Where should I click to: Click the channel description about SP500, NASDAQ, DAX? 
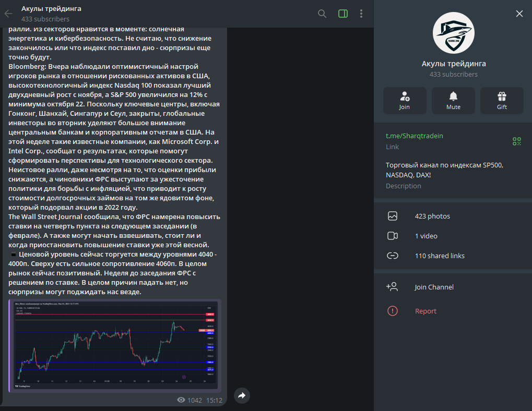444,170
